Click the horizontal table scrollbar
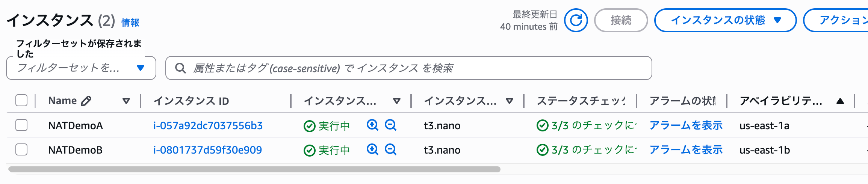The width and height of the screenshot is (868, 184). tap(254, 169)
